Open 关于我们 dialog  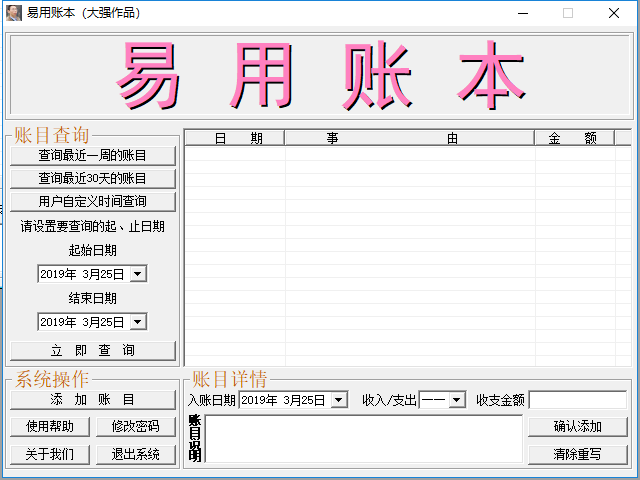click(x=49, y=454)
